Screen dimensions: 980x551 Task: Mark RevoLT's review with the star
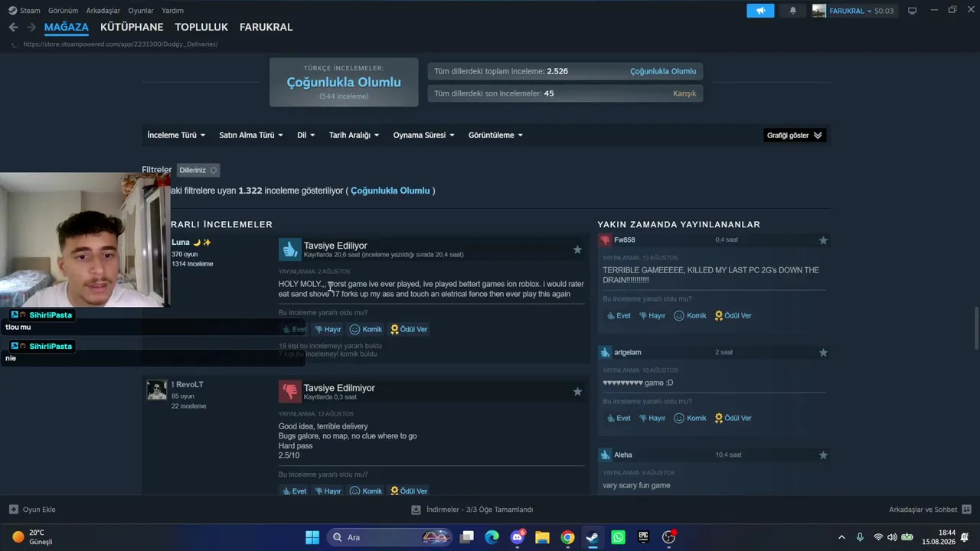point(577,392)
